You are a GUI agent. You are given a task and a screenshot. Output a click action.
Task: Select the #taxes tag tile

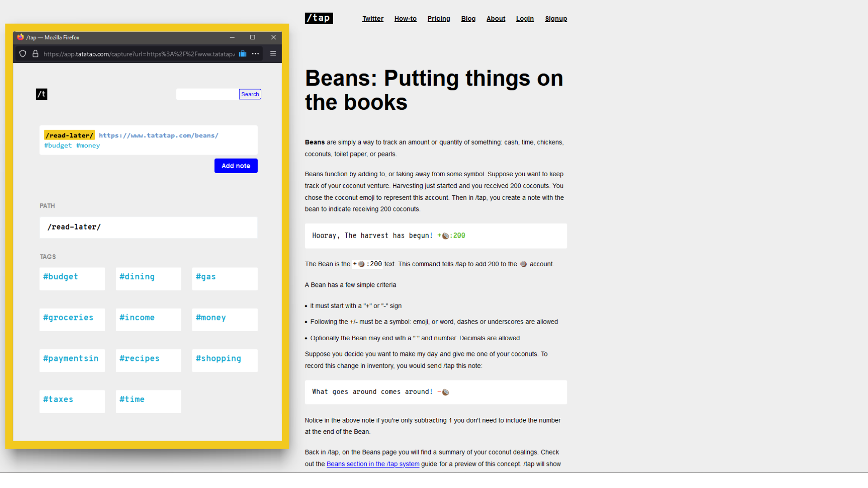(72, 402)
